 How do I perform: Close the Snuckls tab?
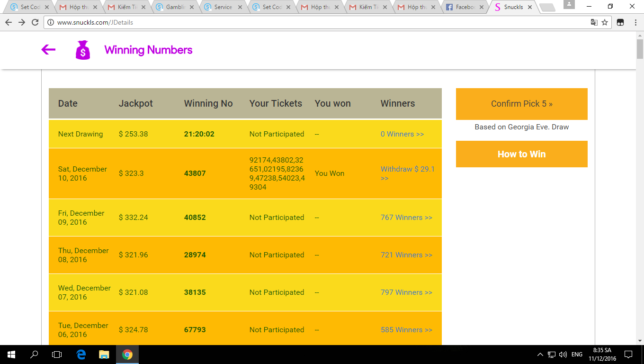click(x=530, y=7)
